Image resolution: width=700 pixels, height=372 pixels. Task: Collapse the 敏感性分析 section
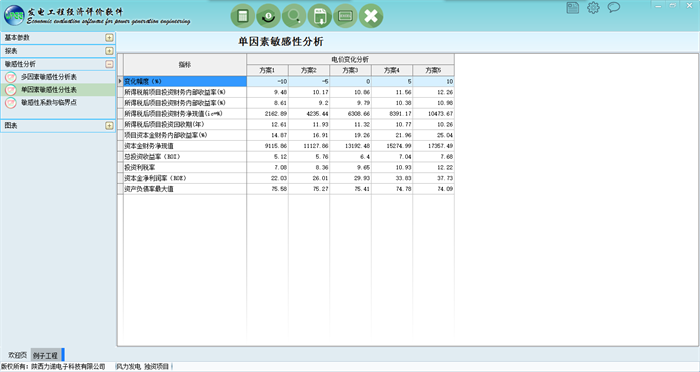(x=109, y=64)
